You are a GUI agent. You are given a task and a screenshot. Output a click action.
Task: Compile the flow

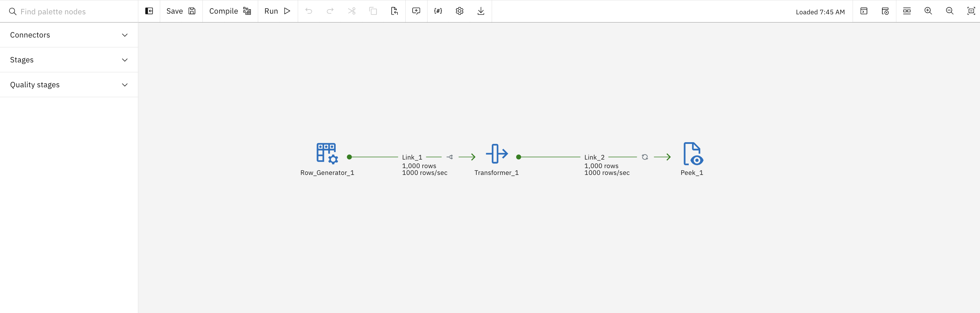[x=229, y=11]
